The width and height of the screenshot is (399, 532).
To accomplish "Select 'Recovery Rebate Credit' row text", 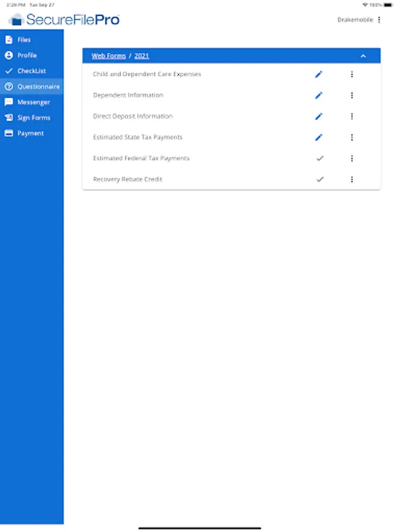I will click(128, 179).
